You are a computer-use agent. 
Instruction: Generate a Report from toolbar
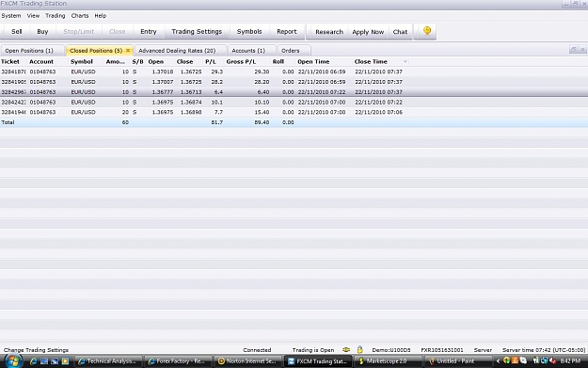(287, 31)
